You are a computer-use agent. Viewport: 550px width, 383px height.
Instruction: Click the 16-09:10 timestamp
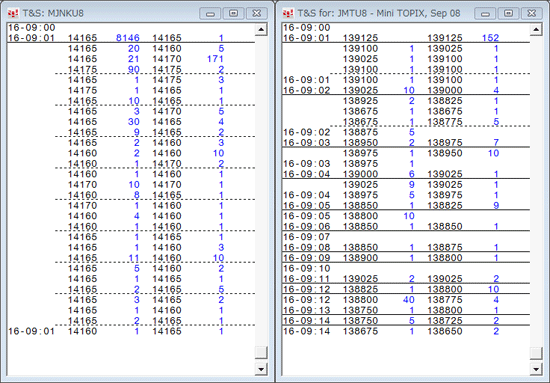(307, 268)
